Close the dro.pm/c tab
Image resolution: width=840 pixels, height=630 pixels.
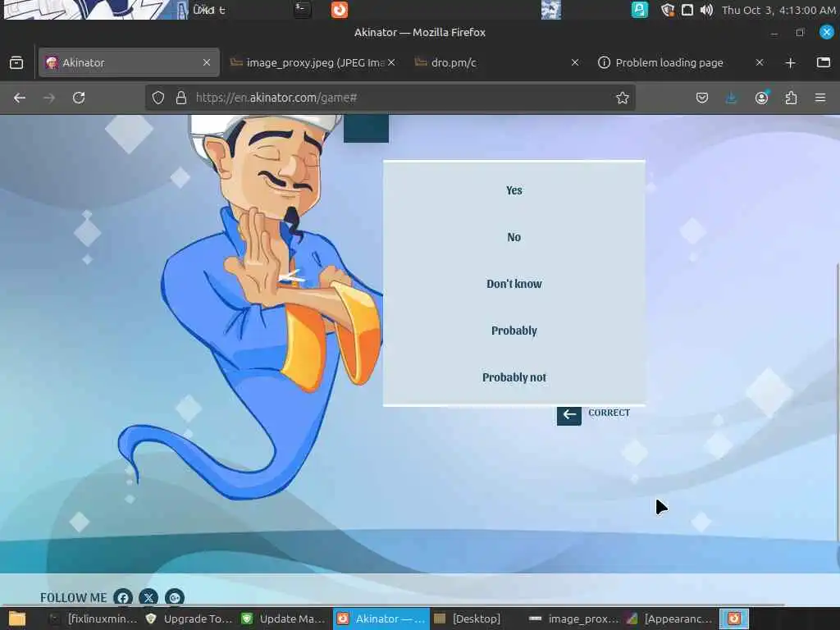(x=575, y=62)
